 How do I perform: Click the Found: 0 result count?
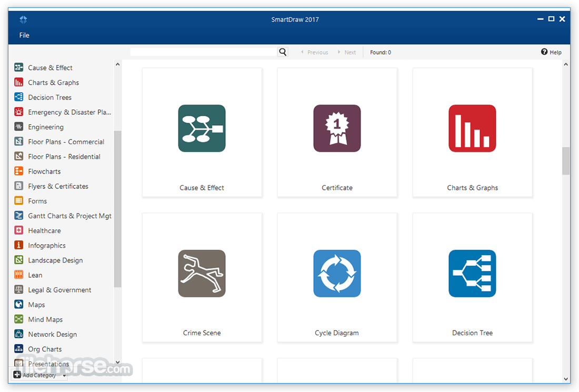tap(381, 53)
